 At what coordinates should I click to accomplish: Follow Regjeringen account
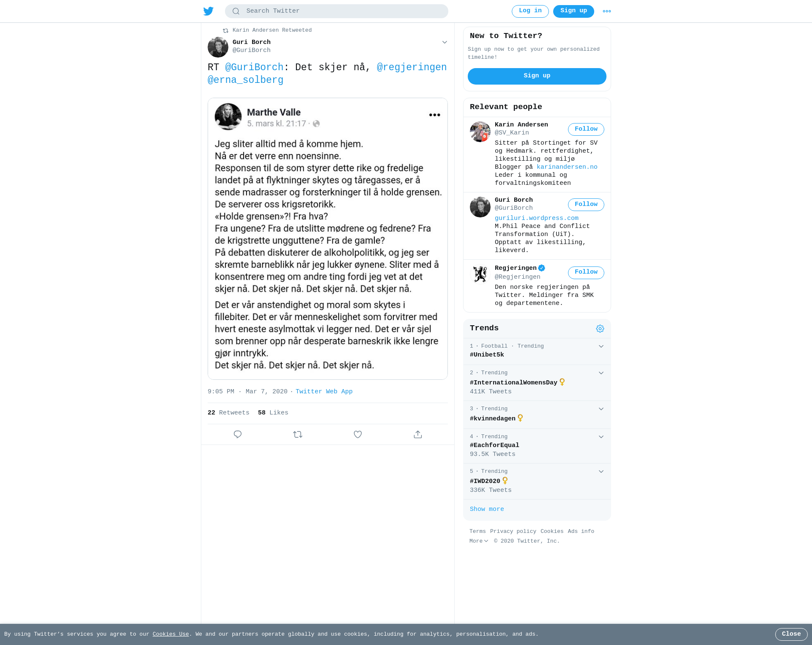click(x=586, y=272)
